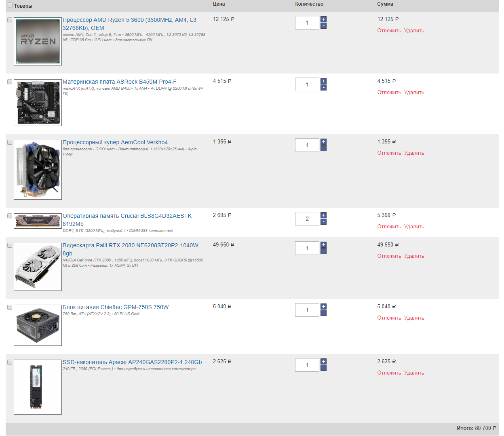
Task: Click the Crucial memory module thumbnail
Action: 38,221
